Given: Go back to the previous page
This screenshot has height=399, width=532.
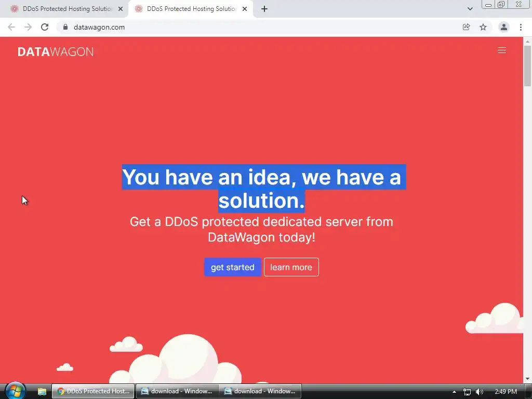Looking at the screenshot, I should pyautogui.click(x=11, y=27).
